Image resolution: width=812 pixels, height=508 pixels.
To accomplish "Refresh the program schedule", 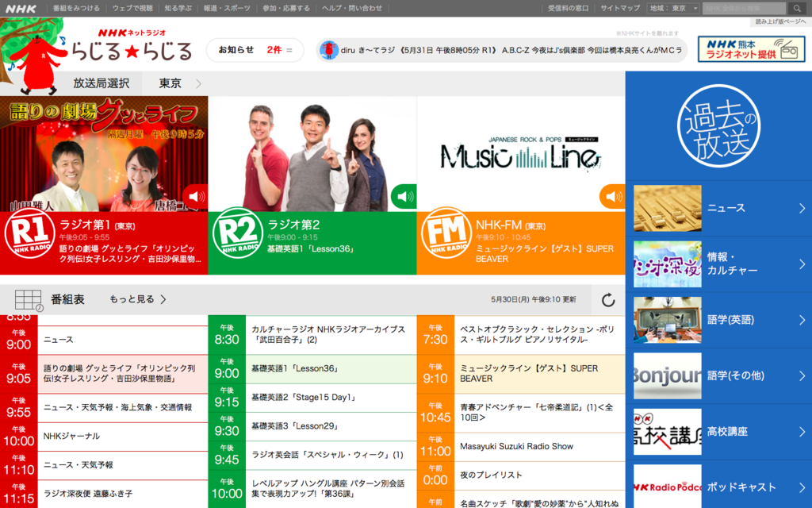I will tap(608, 299).
